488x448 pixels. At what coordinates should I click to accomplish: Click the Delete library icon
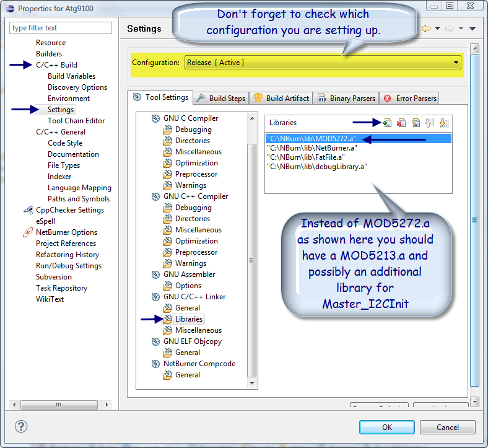[x=401, y=123]
